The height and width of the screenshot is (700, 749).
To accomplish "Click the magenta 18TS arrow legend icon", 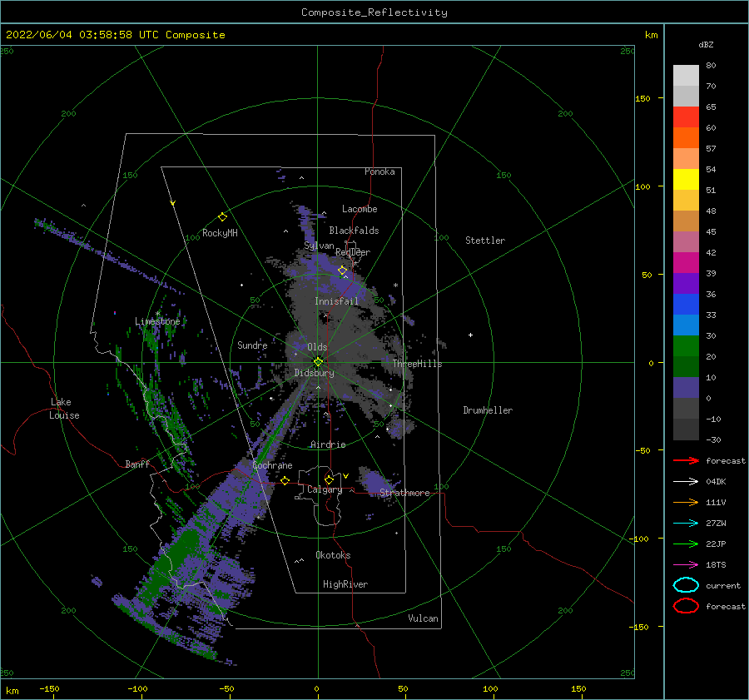I will click(x=686, y=565).
